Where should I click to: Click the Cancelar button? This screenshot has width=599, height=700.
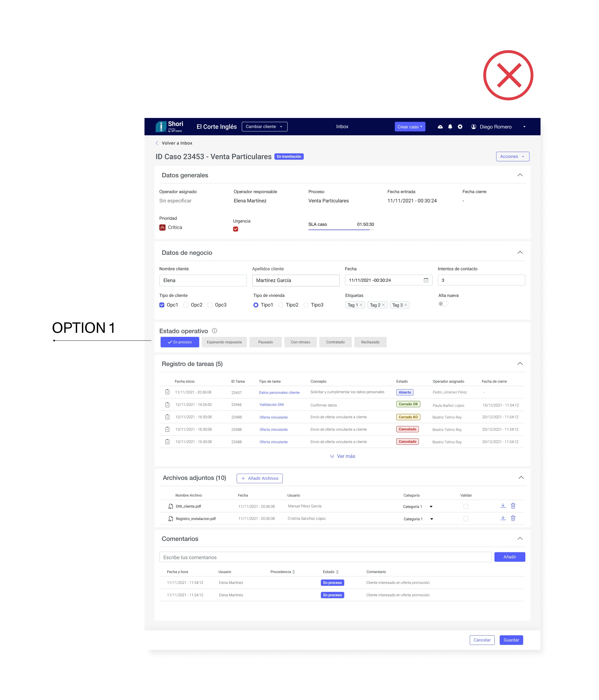click(482, 640)
